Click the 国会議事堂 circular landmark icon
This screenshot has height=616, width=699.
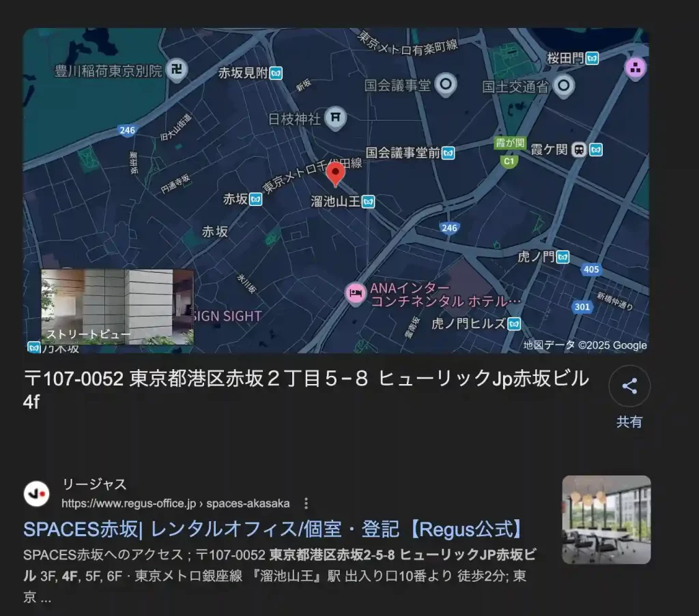(447, 85)
